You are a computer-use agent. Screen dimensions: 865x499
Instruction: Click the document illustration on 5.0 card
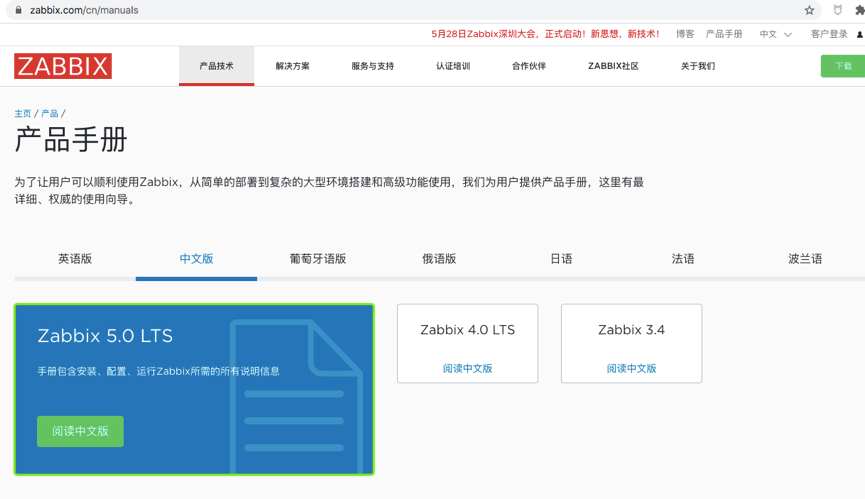point(296,396)
